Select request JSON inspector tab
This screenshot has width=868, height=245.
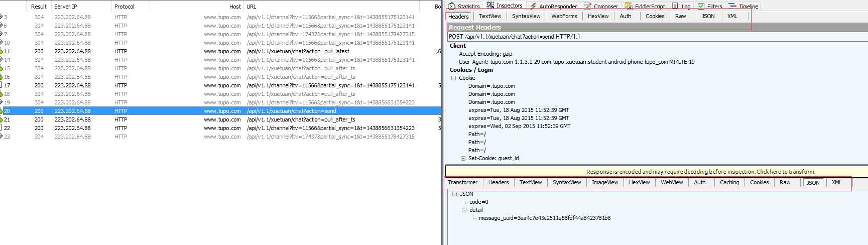[708, 16]
